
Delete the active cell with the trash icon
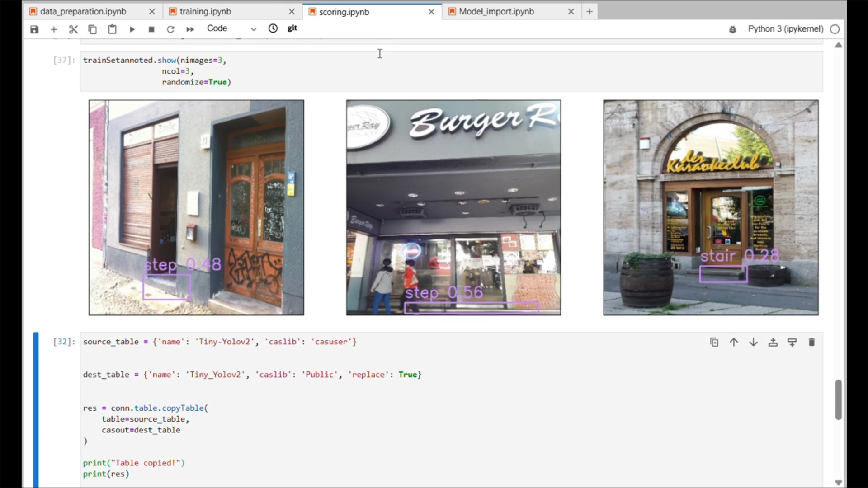(811, 343)
